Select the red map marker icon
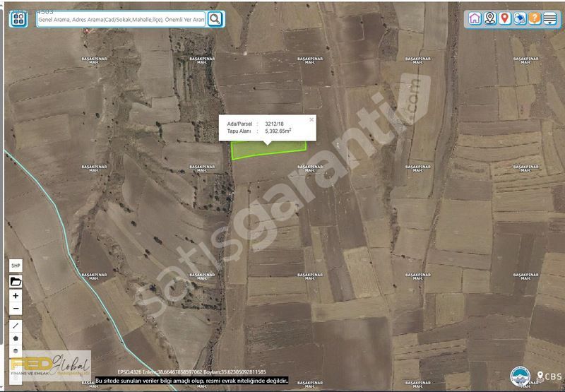Viewport: 565px width, 392px height. coord(504,18)
